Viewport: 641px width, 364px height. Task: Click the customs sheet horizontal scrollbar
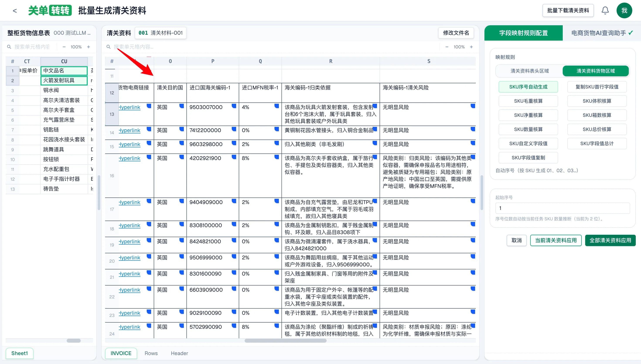tap(285, 341)
